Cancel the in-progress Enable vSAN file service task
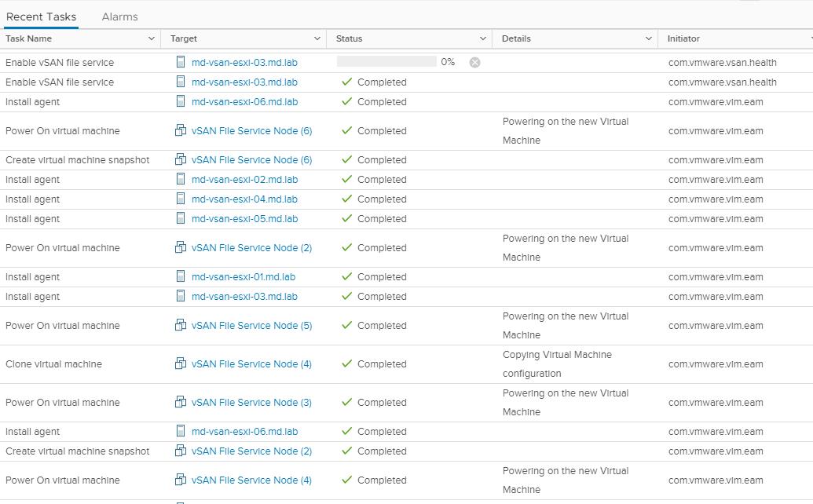813x504 pixels. coord(474,63)
